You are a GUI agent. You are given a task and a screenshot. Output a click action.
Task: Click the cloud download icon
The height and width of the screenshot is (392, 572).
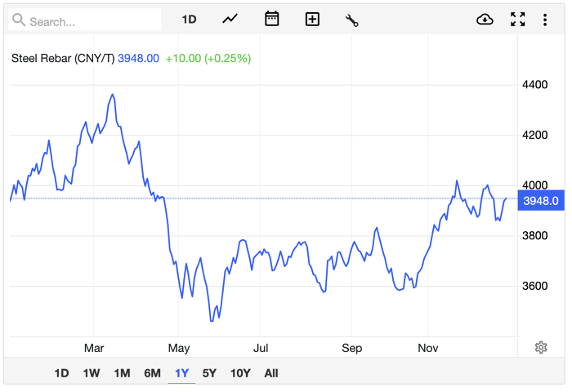[485, 20]
